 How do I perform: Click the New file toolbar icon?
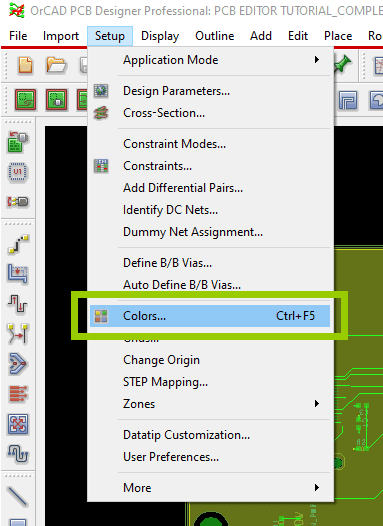pos(25,65)
